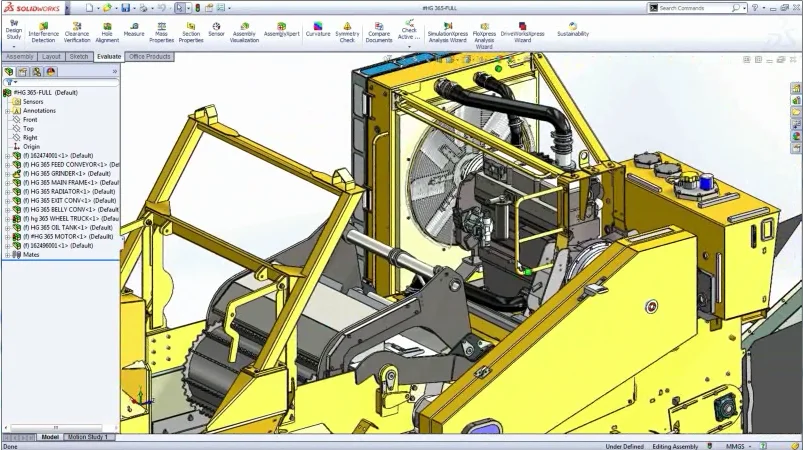Open the Interference Detection tool

click(43, 30)
